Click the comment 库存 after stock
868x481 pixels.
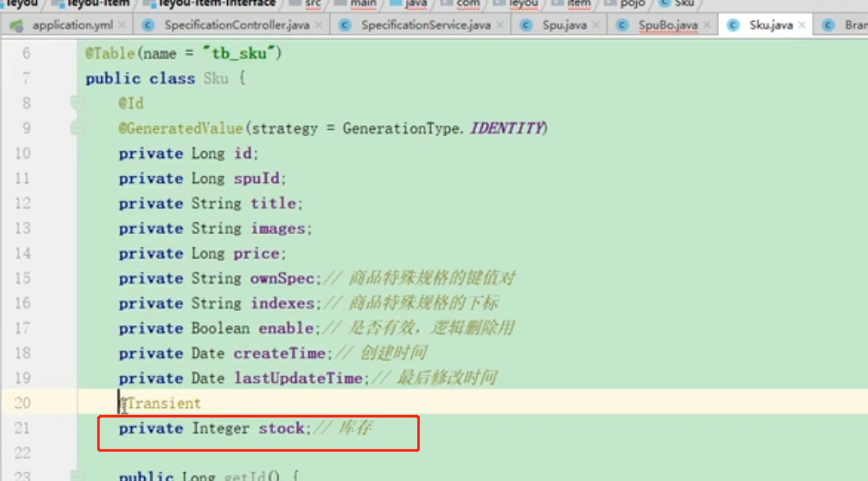click(355, 428)
